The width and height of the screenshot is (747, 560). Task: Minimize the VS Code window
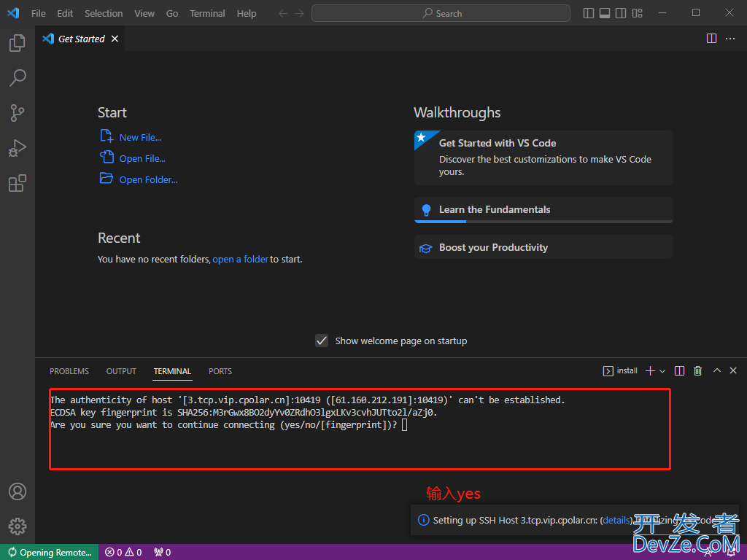point(662,13)
